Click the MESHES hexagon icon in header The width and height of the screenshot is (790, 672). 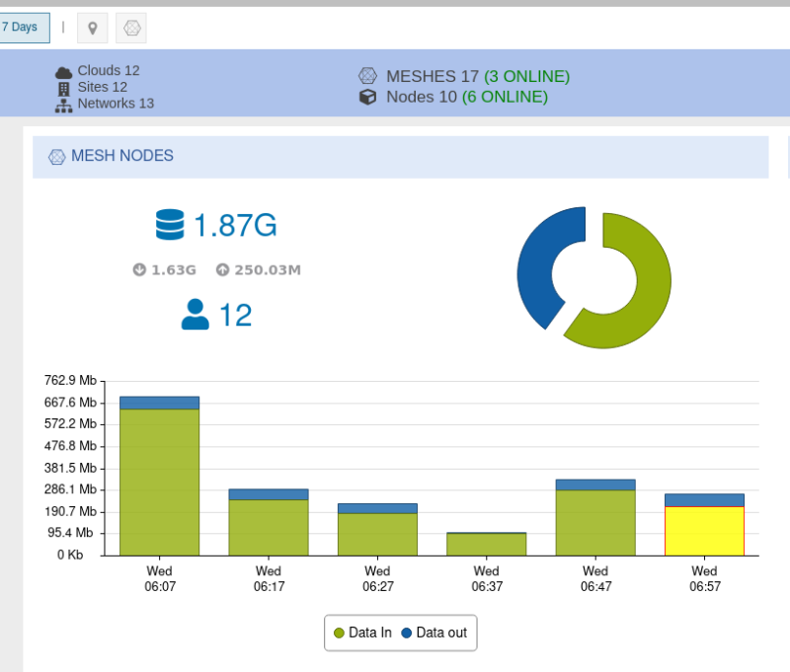[x=367, y=76]
